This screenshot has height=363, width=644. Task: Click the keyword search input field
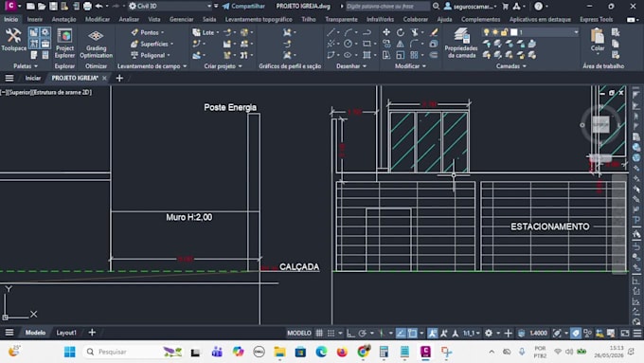coord(387,7)
